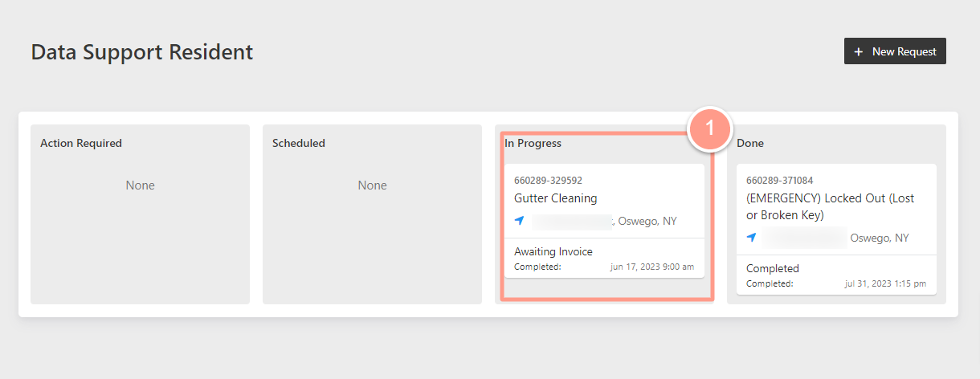Open the Locked Out emergency request title
This screenshot has height=379, width=980.
[830, 206]
